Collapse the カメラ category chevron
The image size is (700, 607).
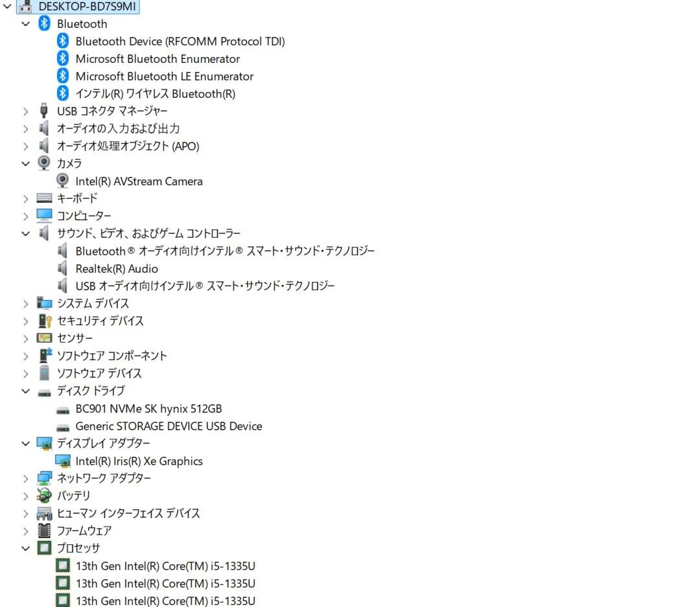click(25, 163)
